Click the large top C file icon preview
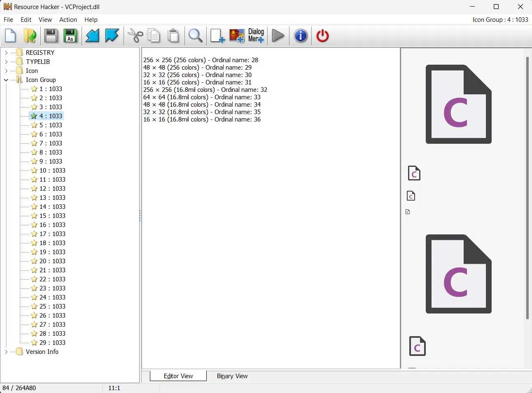532x393 pixels. [458, 104]
